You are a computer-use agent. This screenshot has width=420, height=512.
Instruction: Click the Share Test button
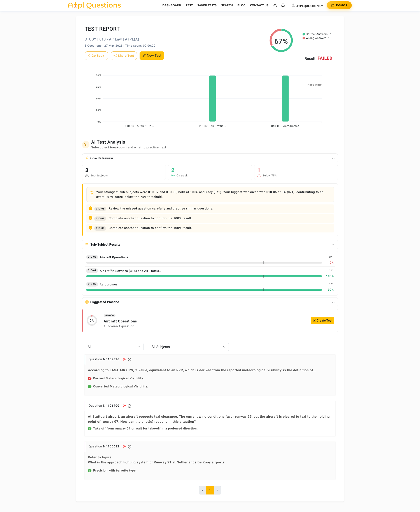(124, 56)
